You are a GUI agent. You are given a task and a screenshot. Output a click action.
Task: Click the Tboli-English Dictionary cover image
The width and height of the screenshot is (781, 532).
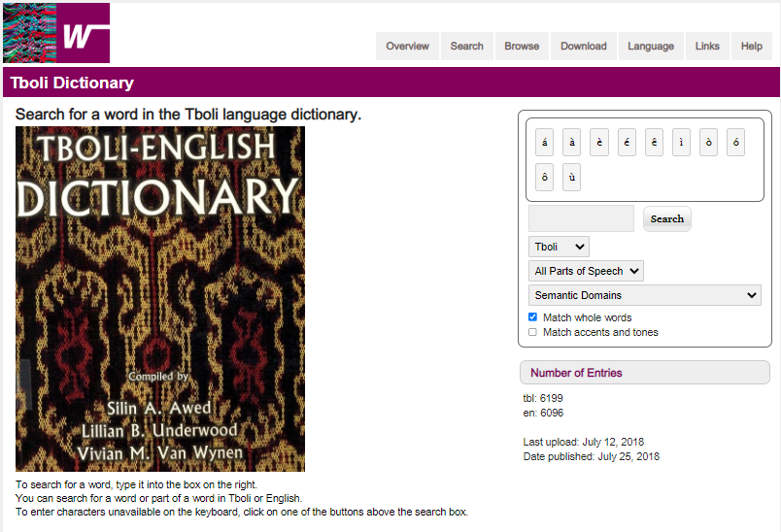tap(160, 299)
